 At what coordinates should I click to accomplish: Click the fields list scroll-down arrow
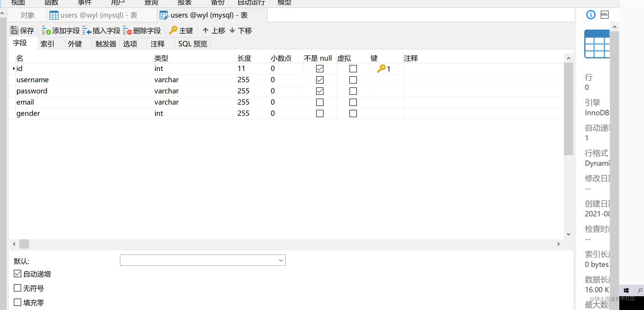(x=568, y=234)
